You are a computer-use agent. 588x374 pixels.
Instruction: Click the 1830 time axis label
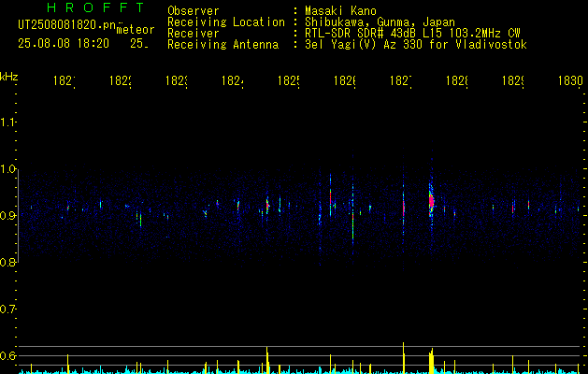tap(570, 80)
